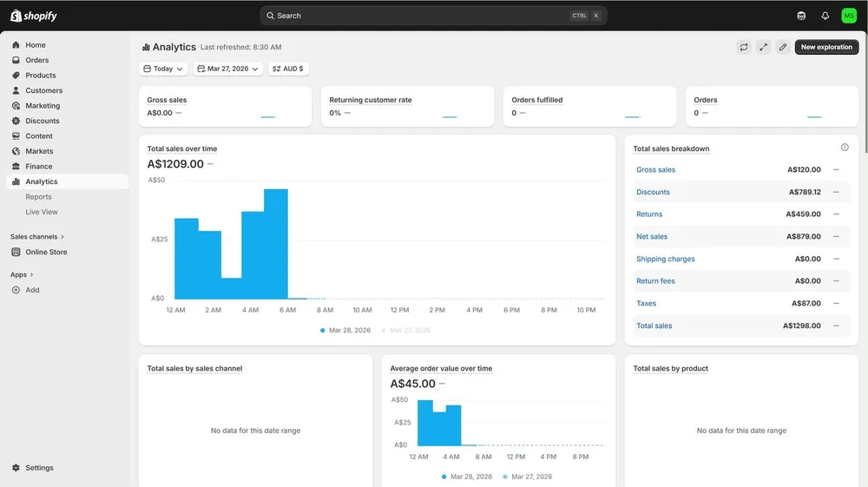Click the Total sales by sales channel title
Viewport: 868px width, 487px height.
click(194, 369)
